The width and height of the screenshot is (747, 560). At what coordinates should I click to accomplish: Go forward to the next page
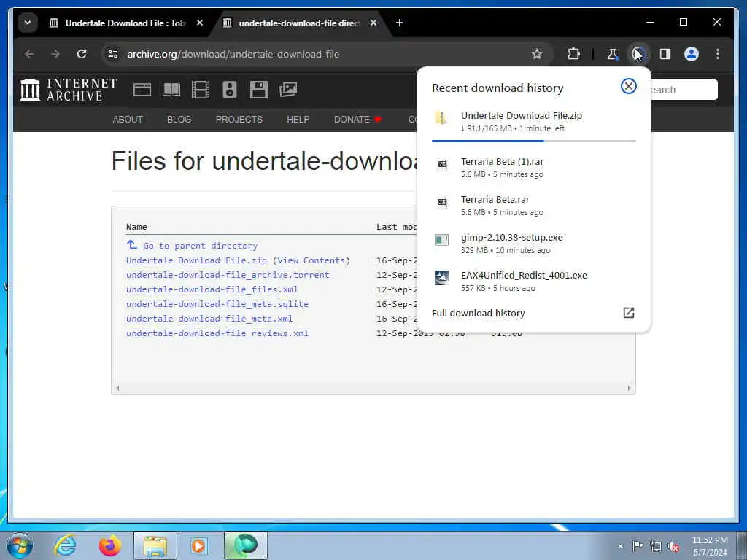55,54
